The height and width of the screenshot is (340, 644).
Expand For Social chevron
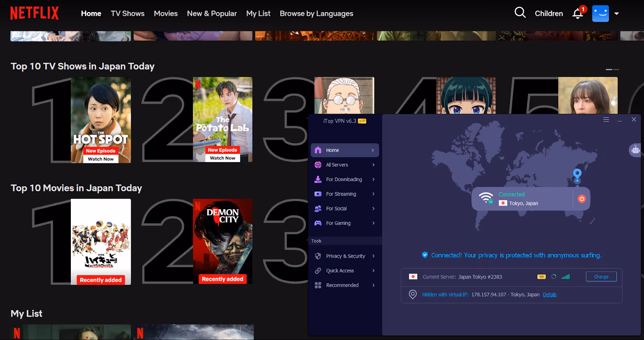(374, 208)
